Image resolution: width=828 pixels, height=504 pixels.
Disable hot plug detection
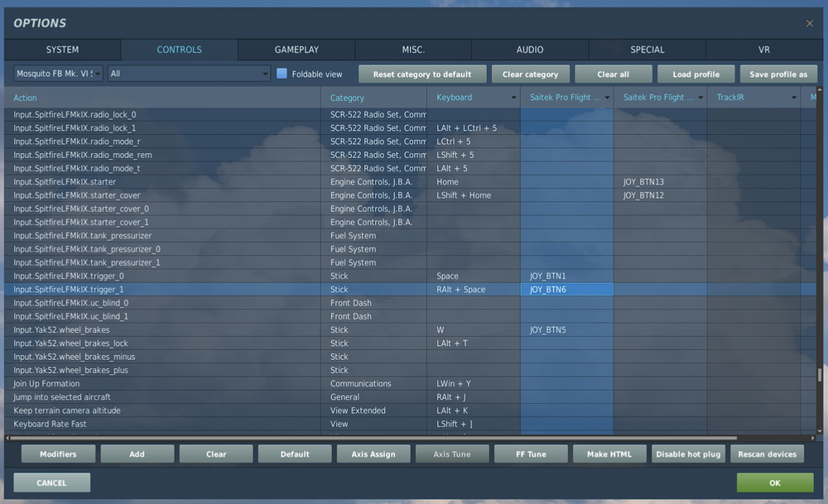(x=688, y=454)
